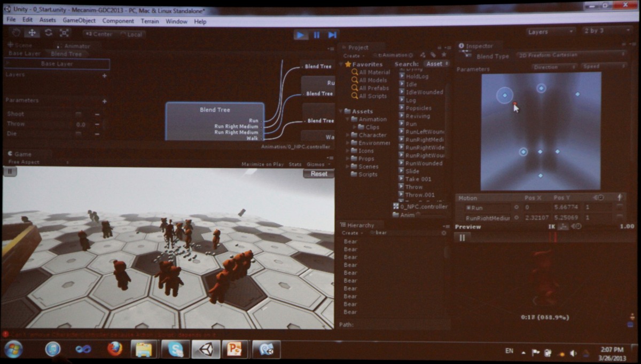Select the Idle animation clip

click(409, 84)
